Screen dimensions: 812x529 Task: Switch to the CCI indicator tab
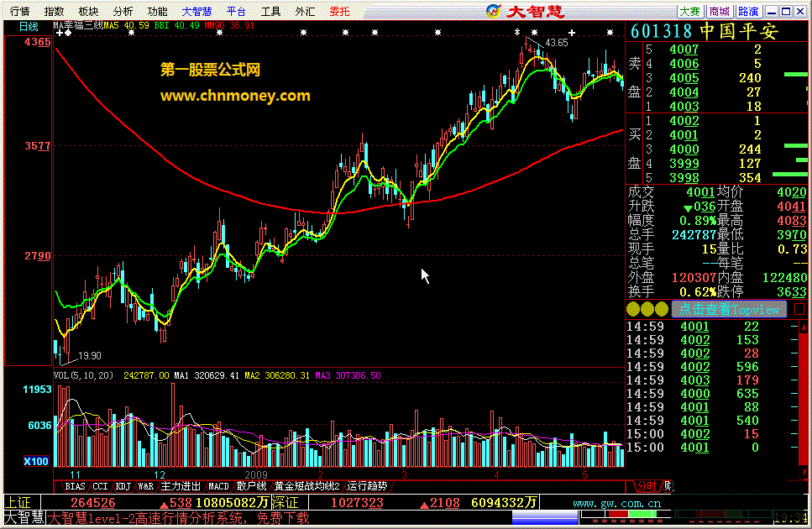(x=100, y=486)
